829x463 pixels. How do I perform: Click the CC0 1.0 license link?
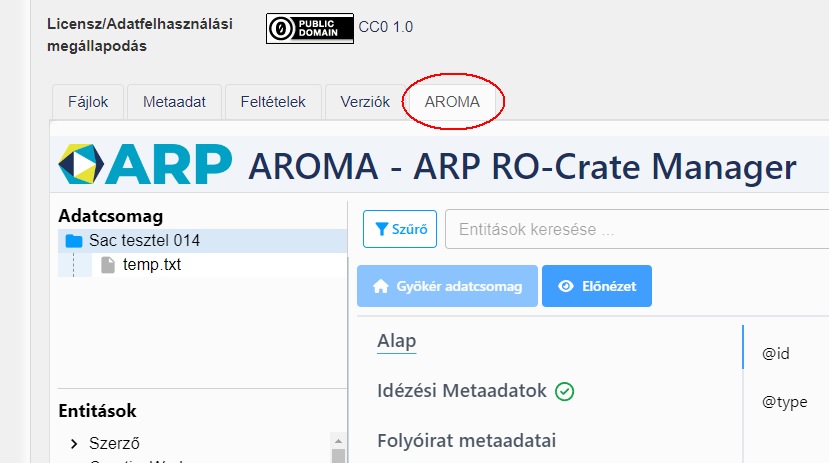point(385,27)
